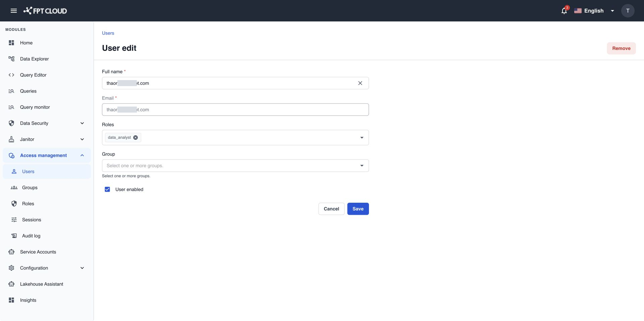Screen dimensions: 644x321
Task: Open the Group selection dropdown
Action: point(235,166)
